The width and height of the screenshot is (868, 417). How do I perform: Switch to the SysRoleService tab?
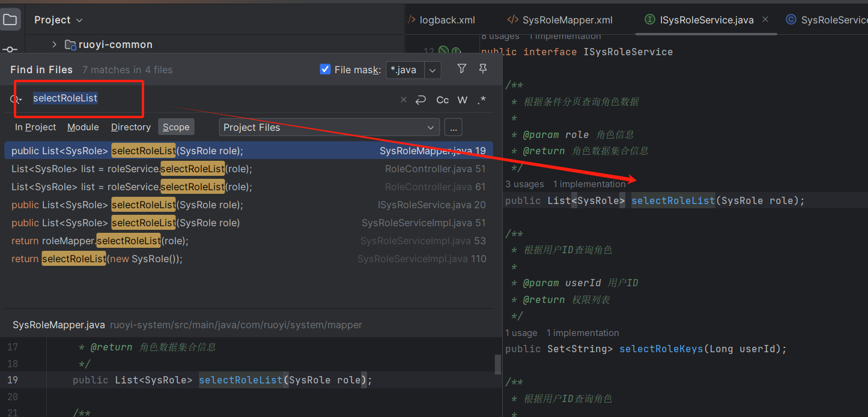pyautogui.click(x=828, y=20)
